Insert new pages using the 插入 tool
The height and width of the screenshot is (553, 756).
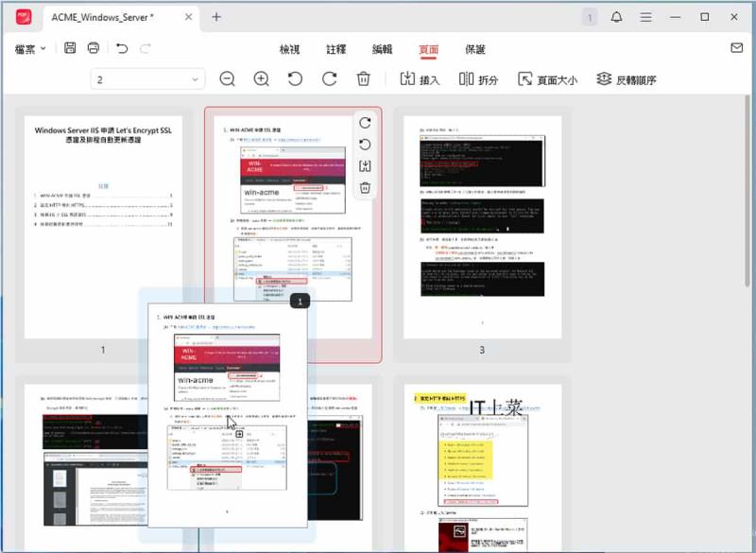tap(417, 79)
